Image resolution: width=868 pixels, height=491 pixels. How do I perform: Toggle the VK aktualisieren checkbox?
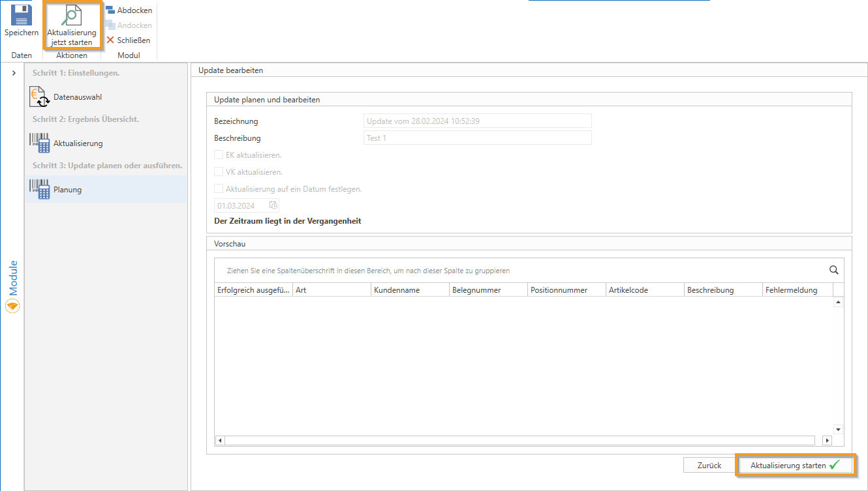pos(219,172)
